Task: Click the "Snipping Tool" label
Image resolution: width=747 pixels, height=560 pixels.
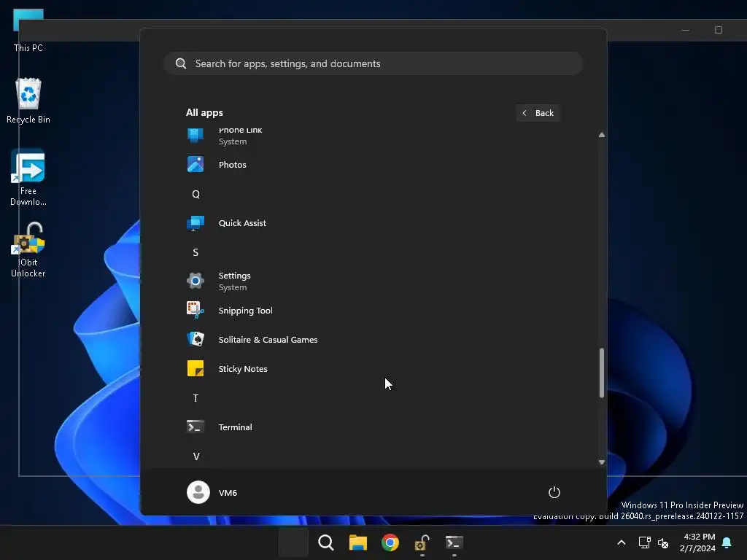Action: point(245,311)
